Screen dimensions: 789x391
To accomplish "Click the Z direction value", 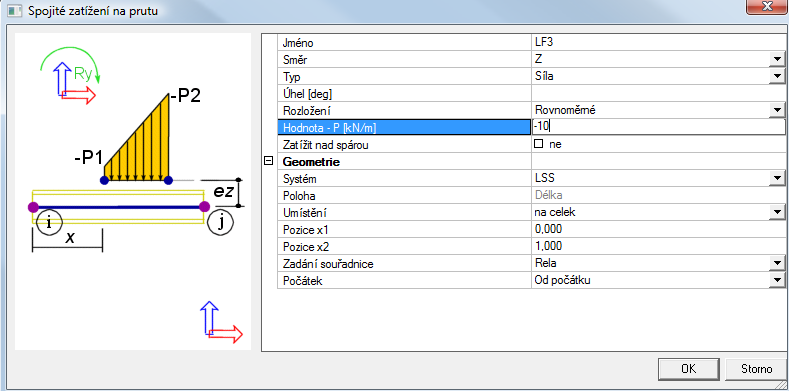I will pyautogui.click(x=538, y=60).
